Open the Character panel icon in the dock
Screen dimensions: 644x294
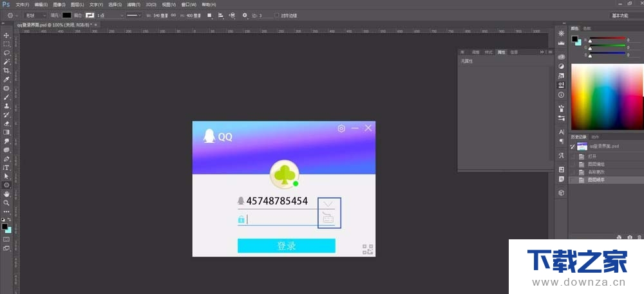tap(561, 132)
